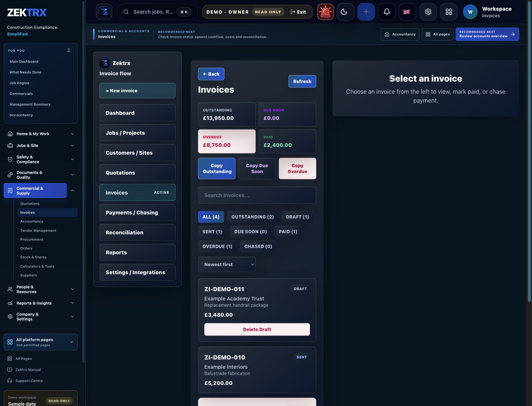The width and height of the screenshot is (532, 406).
Task: Click the Accountancy home icon button
Action: pyautogui.click(x=400, y=34)
